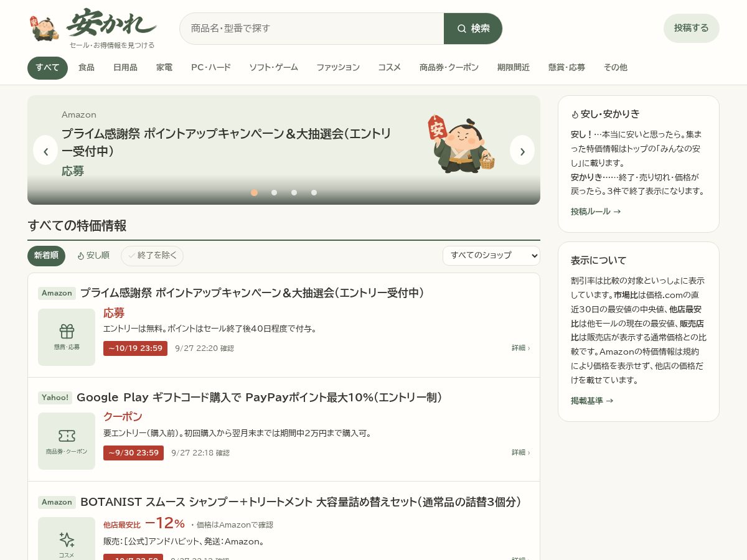Select the すべて category tab
Viewport: 747px width, 560px height.
[x=47, y=68]
